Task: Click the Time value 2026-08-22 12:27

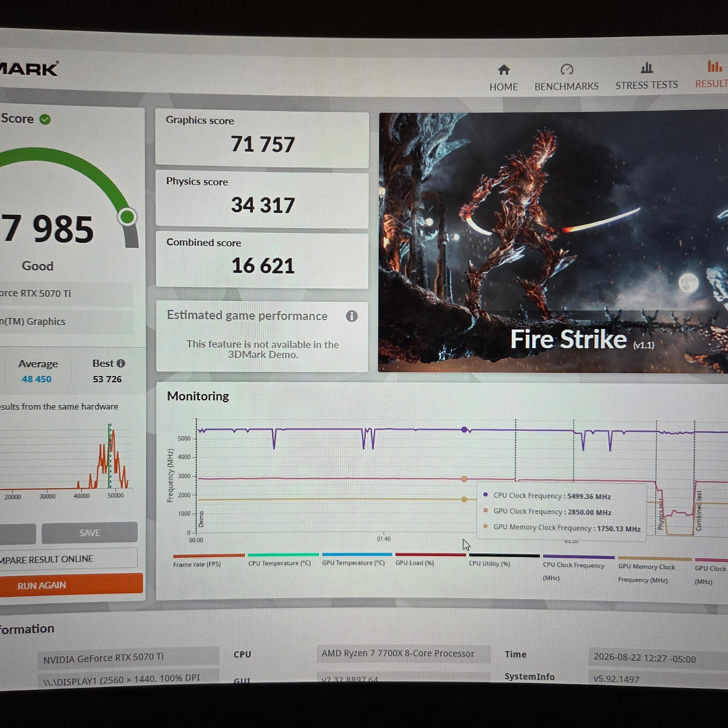Action: [x=644, y=659]
